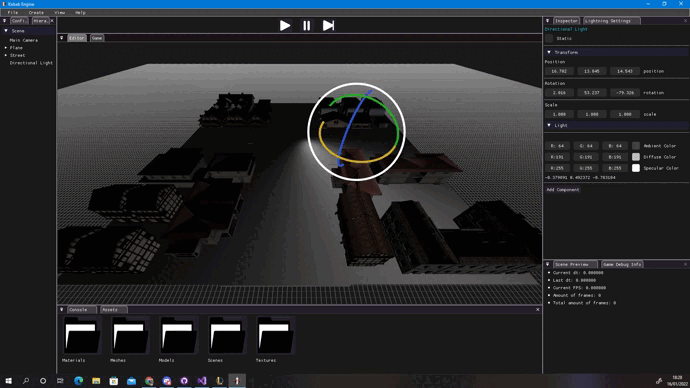Pause the scene playback
690x388 pixels.
tap(307, 26)
